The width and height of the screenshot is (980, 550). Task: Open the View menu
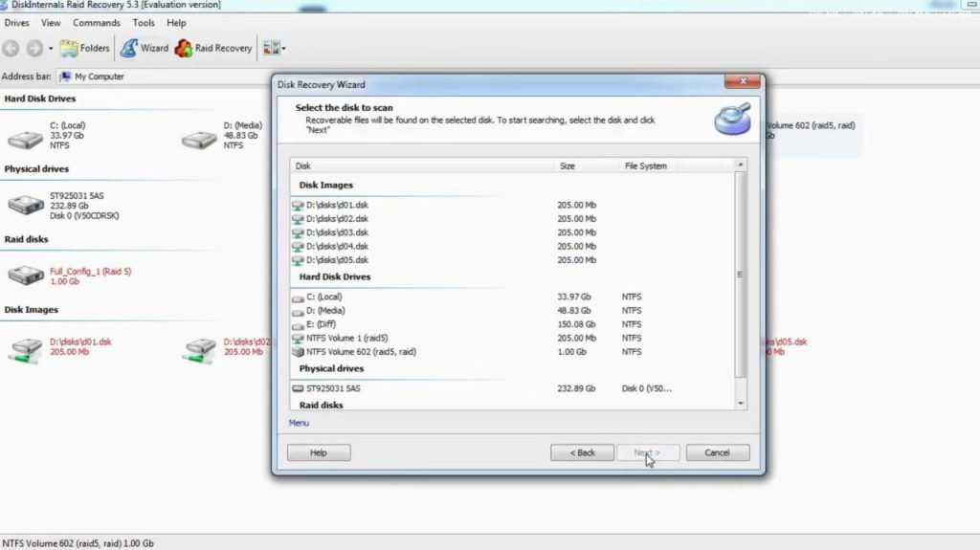click(51, 23)
